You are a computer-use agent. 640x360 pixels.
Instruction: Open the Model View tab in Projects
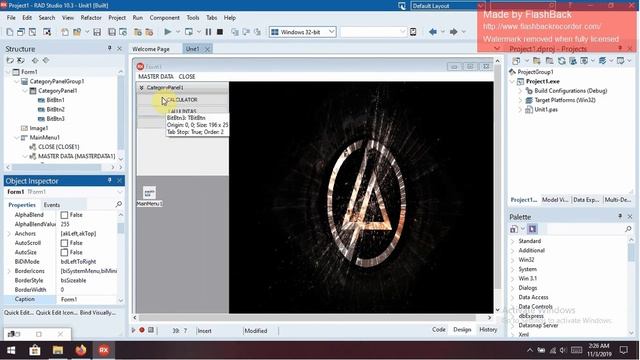[555, 200]
